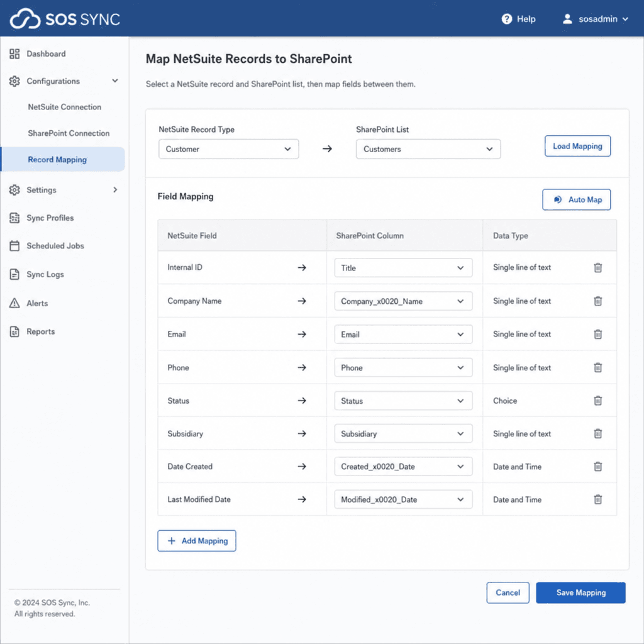Image resolution: width=644 pixels, height=644 pixels.
Task: Click the SharePoint Column header
Action: [370, 236]
